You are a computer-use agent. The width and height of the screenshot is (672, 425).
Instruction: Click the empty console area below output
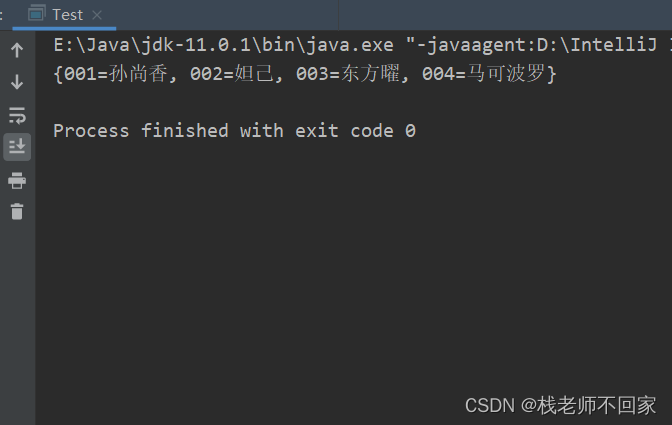pyautogui.click(x=351, y=266)
